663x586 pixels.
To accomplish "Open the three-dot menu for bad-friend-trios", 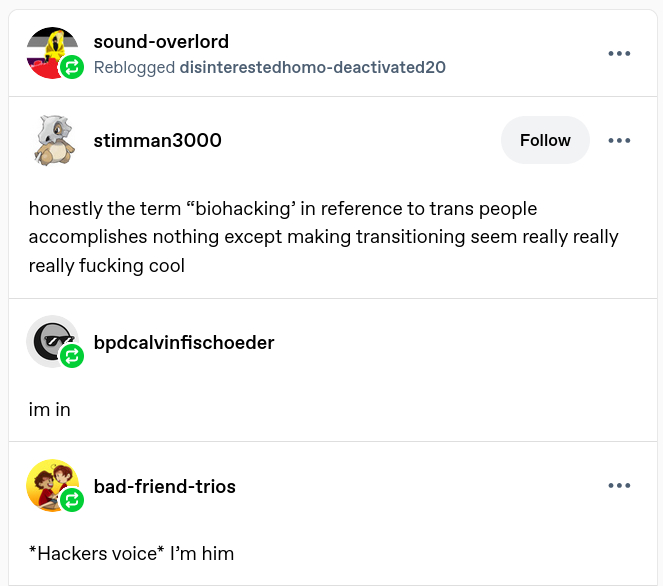I will [619, 486].
